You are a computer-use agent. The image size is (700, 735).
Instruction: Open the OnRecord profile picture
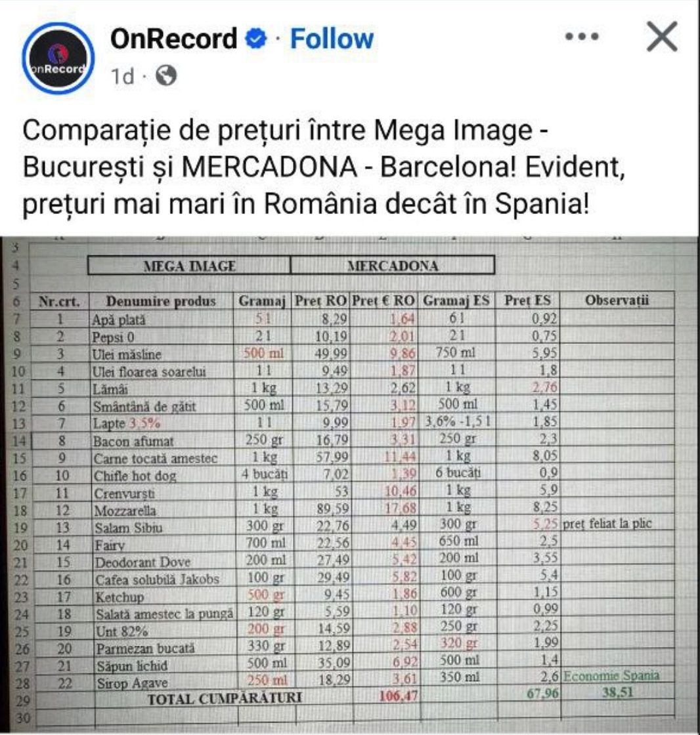pyautogui.click(x=58, y=58)
